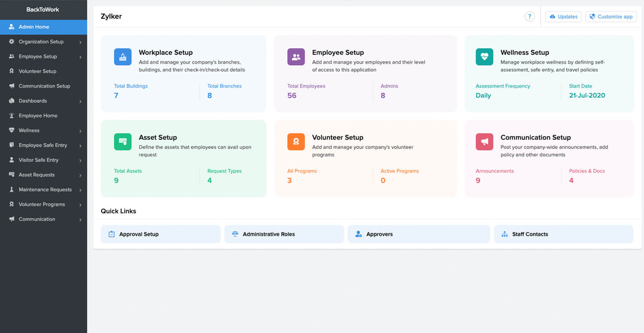Viewport: 644px width, 333px height.
Task: Click the red Communication Setup megaphone icon
Action: click(484, 142)
